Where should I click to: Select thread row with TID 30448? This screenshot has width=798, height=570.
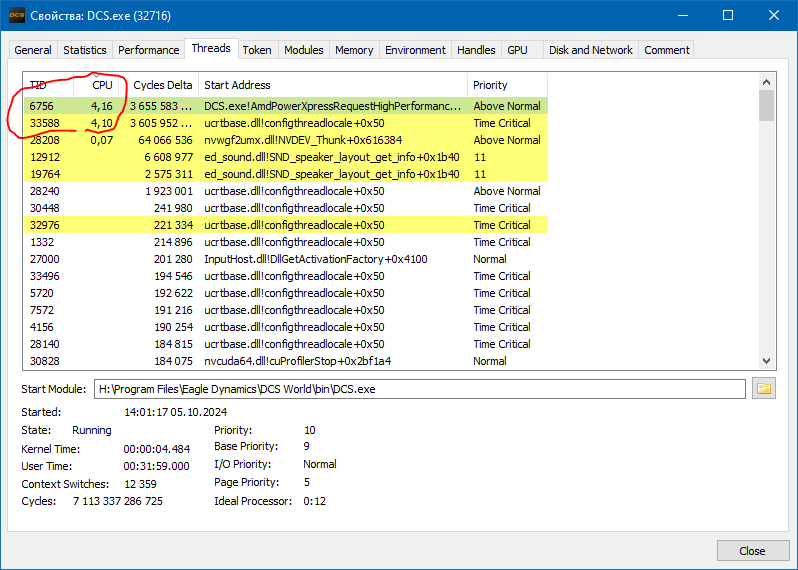(x=286, y=208)
